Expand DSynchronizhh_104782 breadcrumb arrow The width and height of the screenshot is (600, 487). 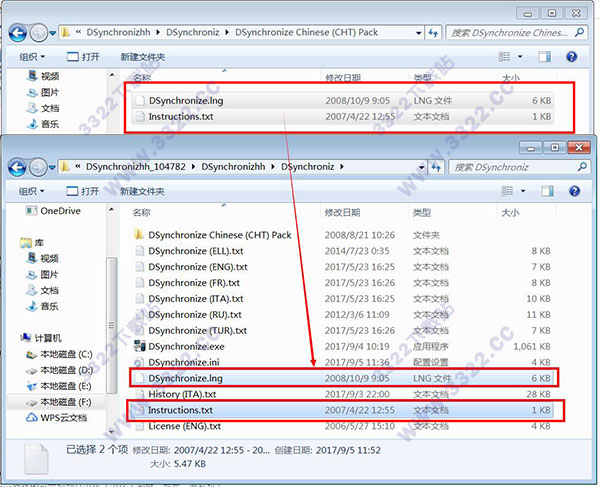point(193,167)
